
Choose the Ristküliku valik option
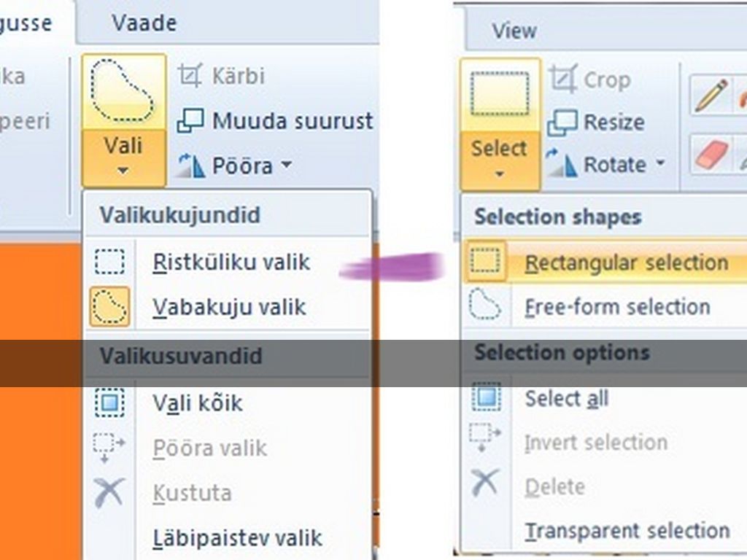(231, 262)
